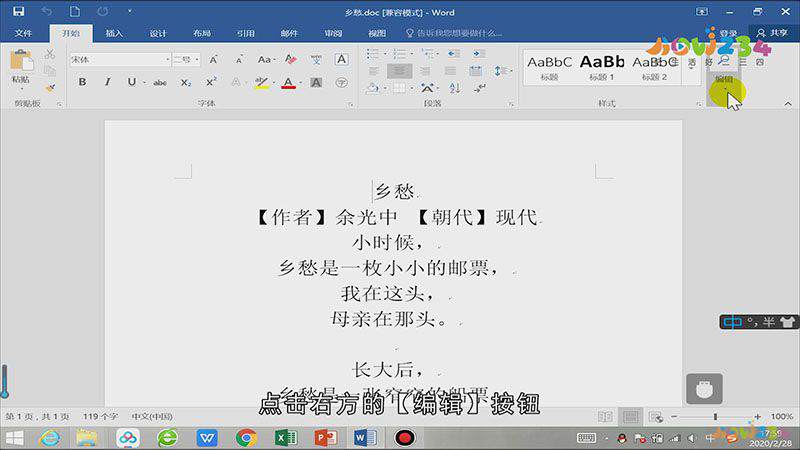Apply distributed alignment icon
The image size is (800, 450).
pyautogui.click(x=476, y=71)
